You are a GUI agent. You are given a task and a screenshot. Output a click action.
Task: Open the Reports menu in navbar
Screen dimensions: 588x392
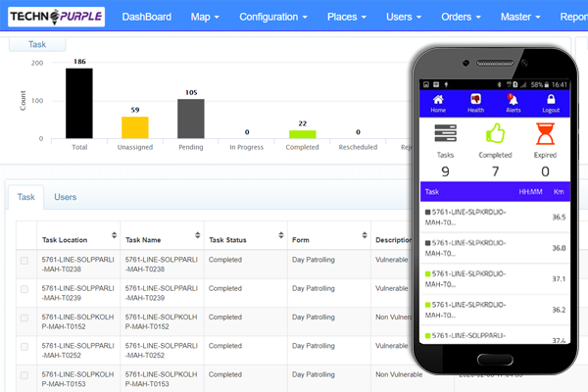(573, 17)
